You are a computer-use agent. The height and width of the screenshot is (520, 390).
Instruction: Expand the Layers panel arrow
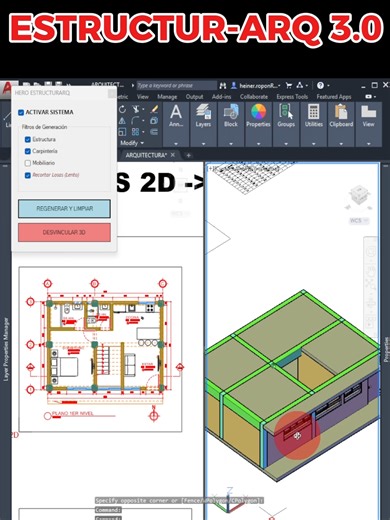point(203,144)
